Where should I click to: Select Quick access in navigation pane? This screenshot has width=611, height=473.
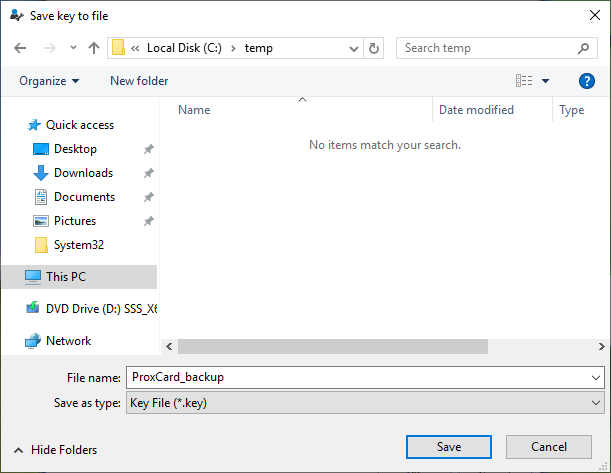(80, 125)
